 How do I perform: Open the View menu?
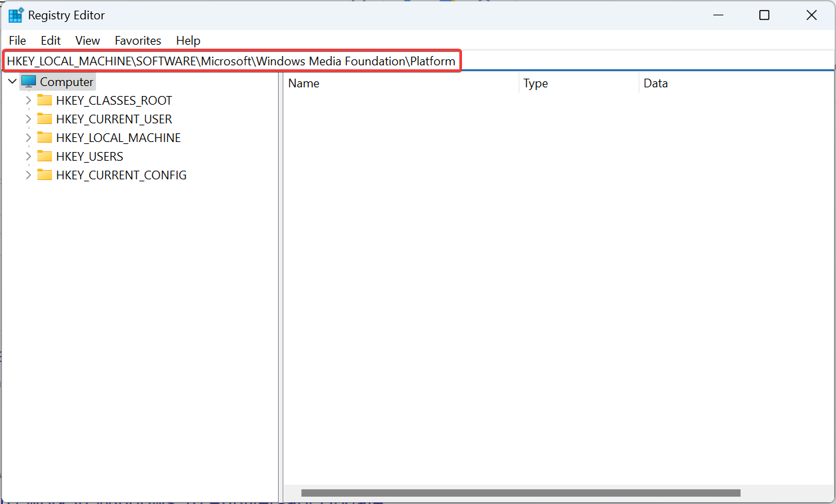click(87, 41)
